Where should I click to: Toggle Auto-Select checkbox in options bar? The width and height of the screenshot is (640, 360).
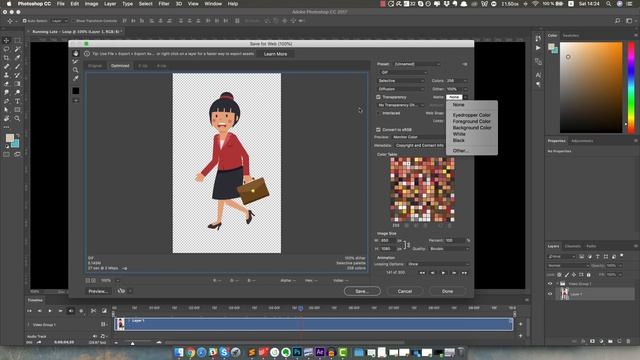coord(24,20)
